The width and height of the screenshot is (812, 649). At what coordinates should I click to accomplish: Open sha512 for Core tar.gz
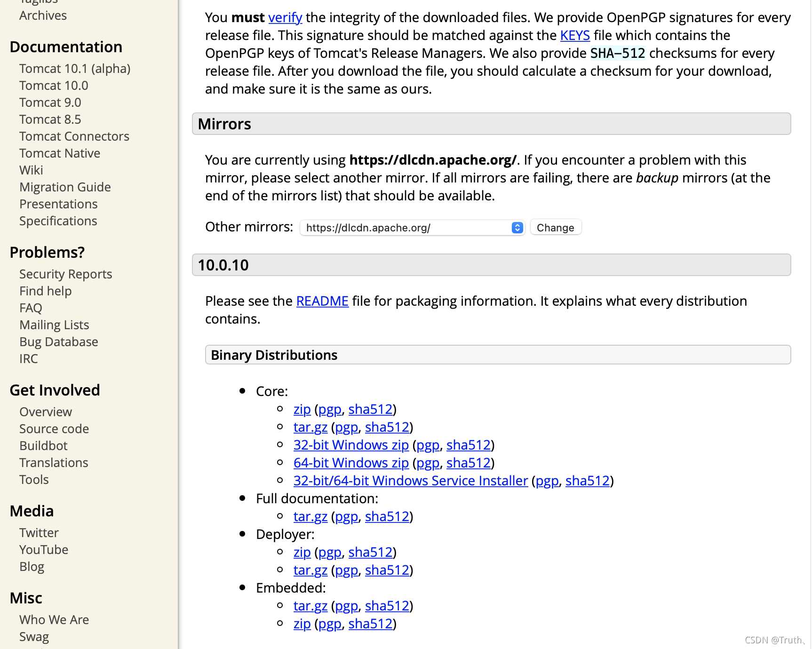[387, 427]
